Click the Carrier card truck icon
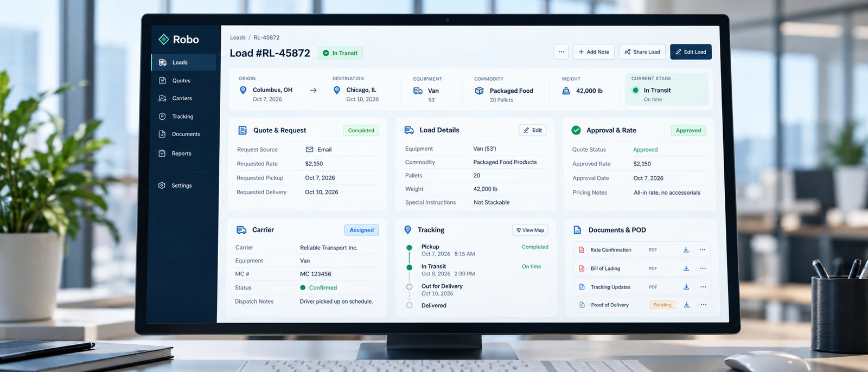 pos(241,230)
